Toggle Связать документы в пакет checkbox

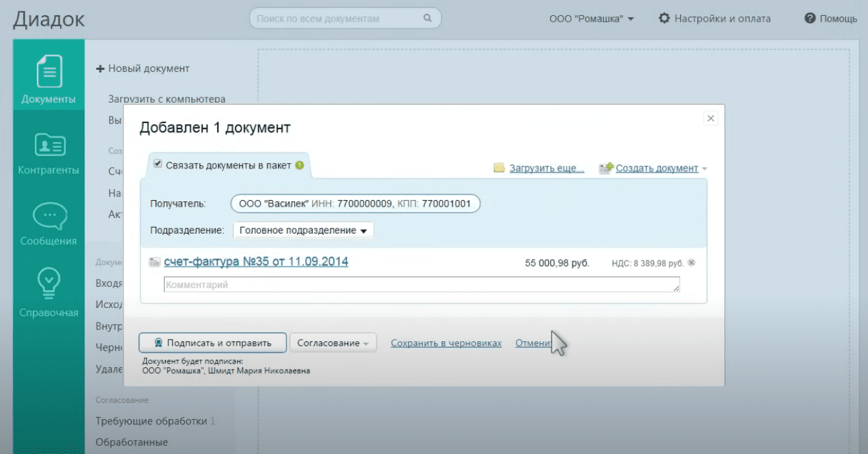[157, 165]
